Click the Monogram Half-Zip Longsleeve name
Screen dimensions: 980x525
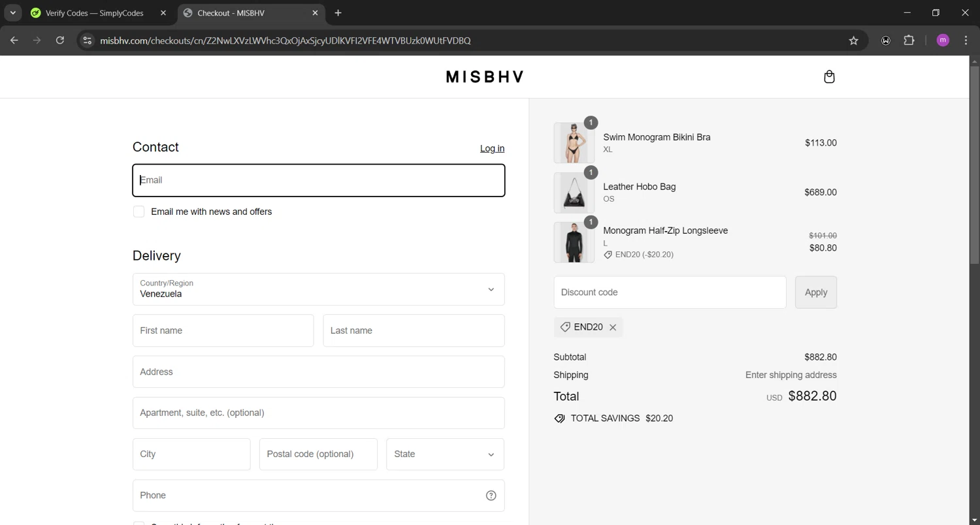coord(665,231)
